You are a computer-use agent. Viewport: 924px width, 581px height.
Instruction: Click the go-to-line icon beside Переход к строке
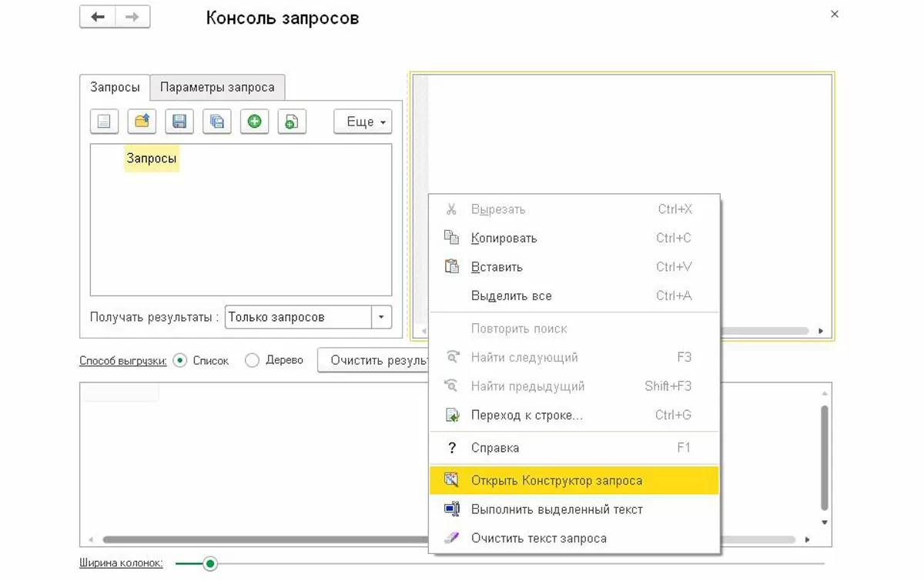452,415
